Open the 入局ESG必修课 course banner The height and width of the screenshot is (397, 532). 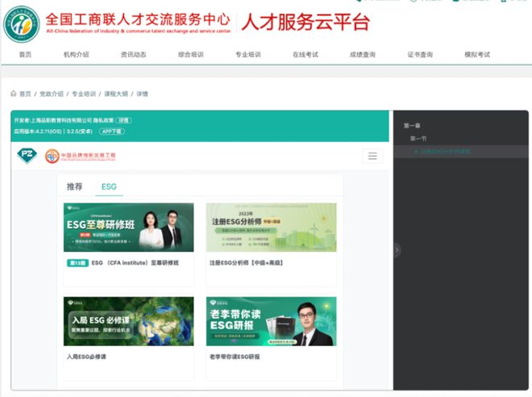[x=129, y=321]
